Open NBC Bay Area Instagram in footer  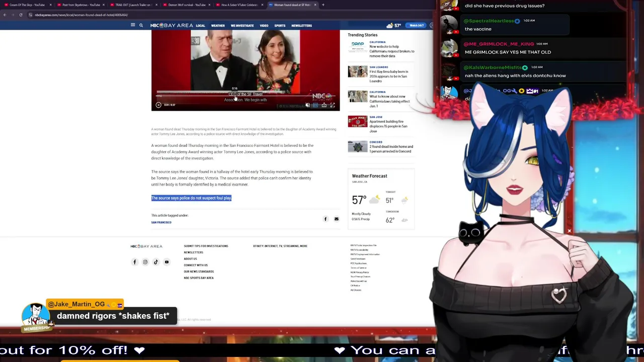click(x=145, y=262)
